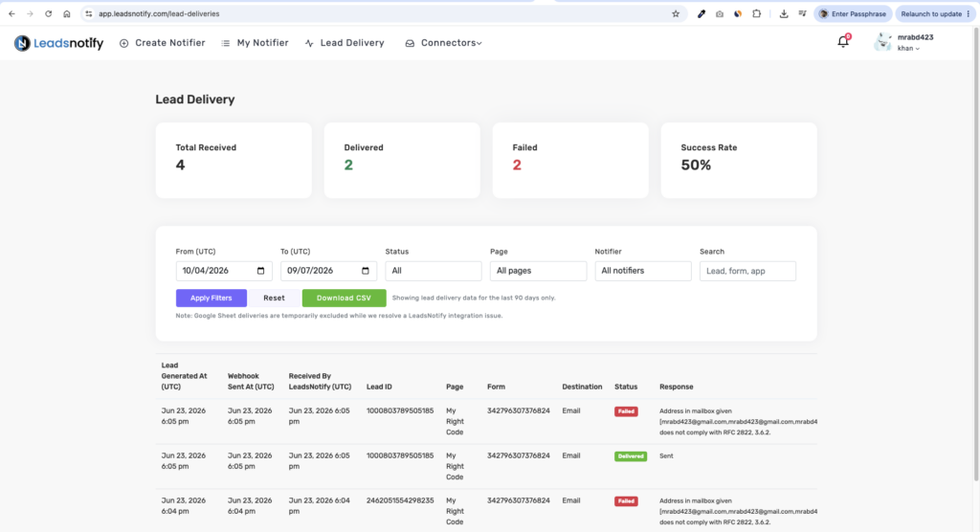Screen dimensions: 980x532
Task: Bookmark this page with the star icon
Action: click(x=676, y=13)
